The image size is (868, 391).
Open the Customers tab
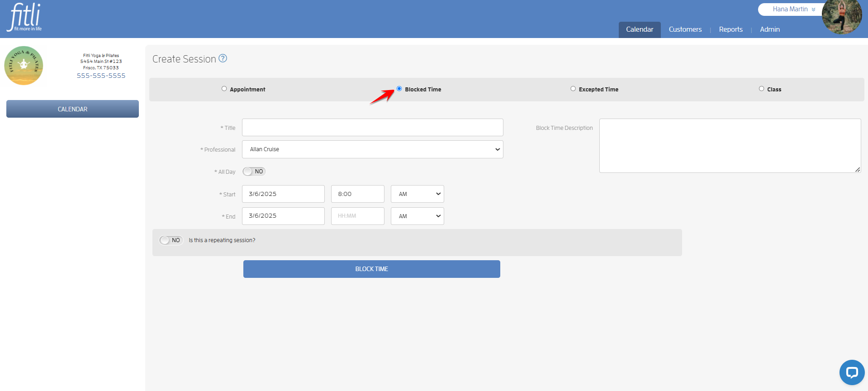(685, 29)
